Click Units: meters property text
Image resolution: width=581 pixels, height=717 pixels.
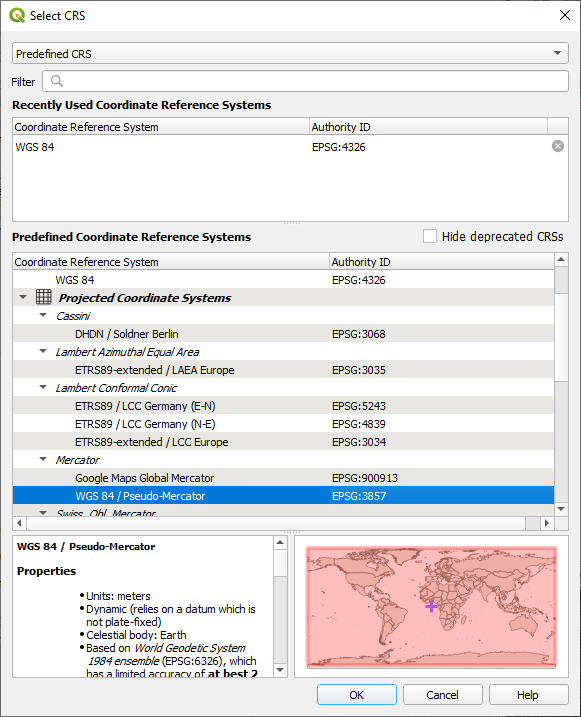pyautogui.click(x=118, y=596)
